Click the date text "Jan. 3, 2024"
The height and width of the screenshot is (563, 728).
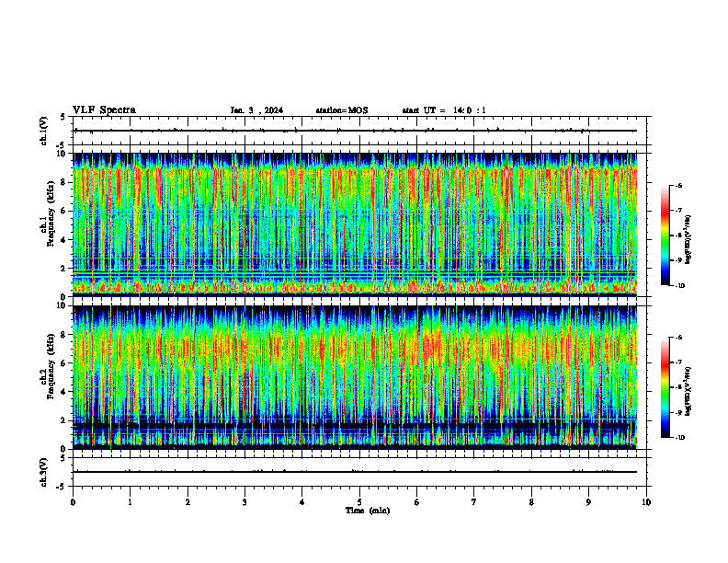tap(256, 110)
